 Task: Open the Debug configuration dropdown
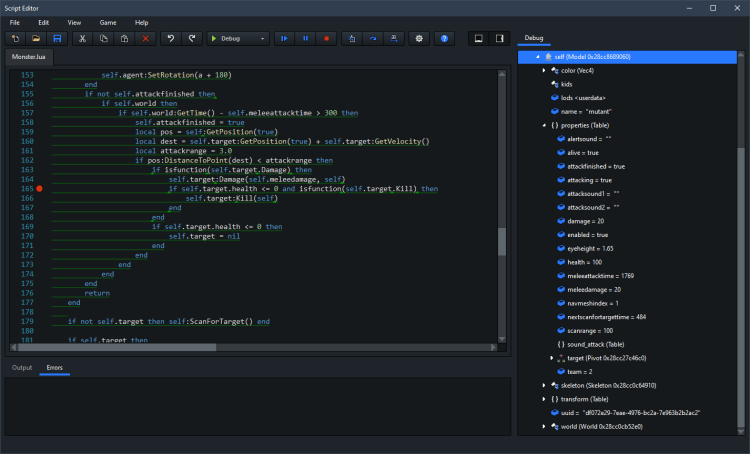click(x=238, y=38)
